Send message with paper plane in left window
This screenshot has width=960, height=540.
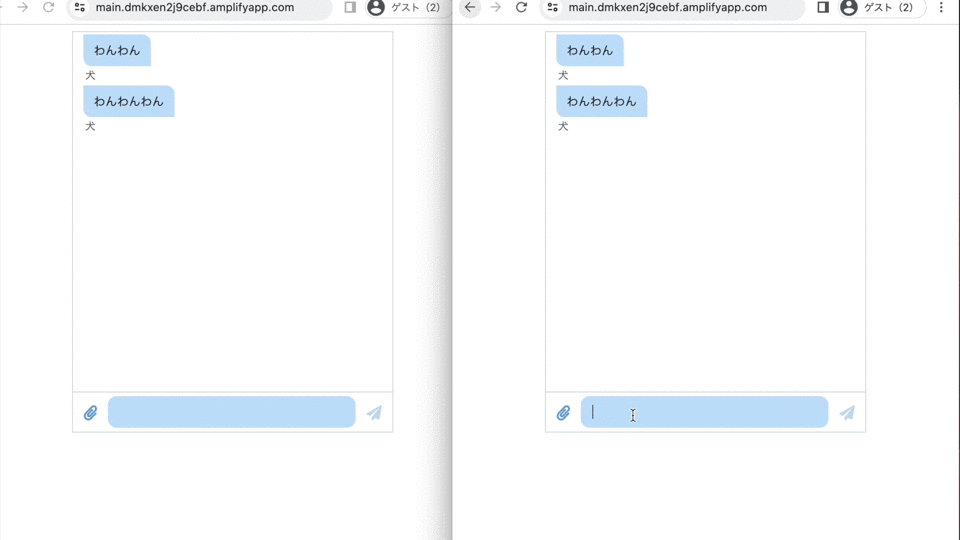(374, 413)
